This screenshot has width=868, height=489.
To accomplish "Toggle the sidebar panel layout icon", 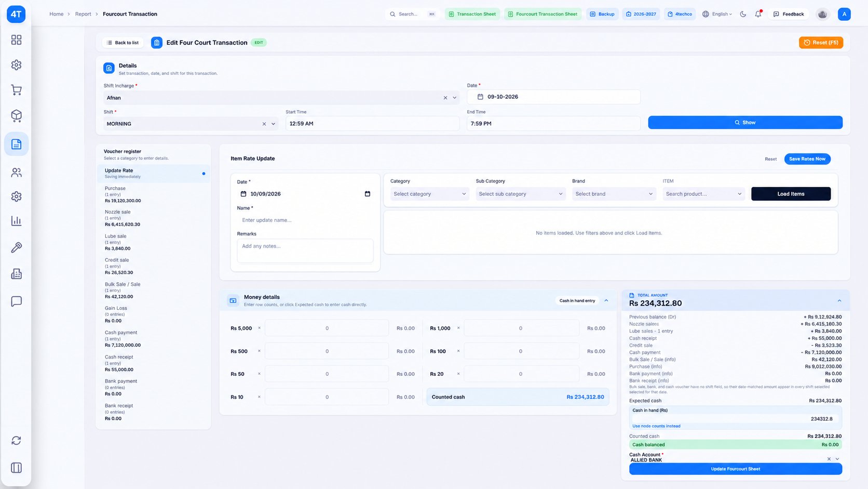I will coord(16,468).
